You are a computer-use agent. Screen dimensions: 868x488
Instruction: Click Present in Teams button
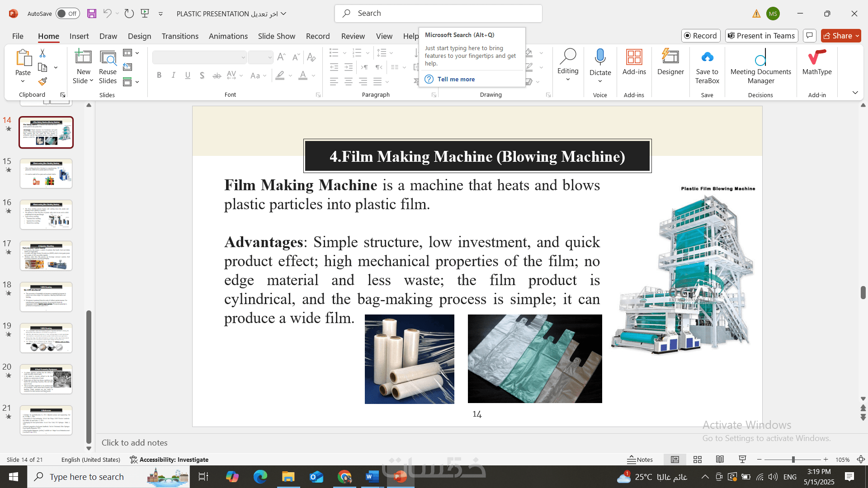761,36
